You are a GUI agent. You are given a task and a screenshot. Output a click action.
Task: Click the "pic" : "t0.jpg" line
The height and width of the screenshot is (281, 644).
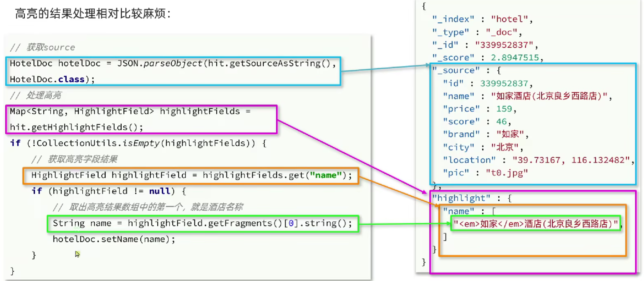coord(485,173)
